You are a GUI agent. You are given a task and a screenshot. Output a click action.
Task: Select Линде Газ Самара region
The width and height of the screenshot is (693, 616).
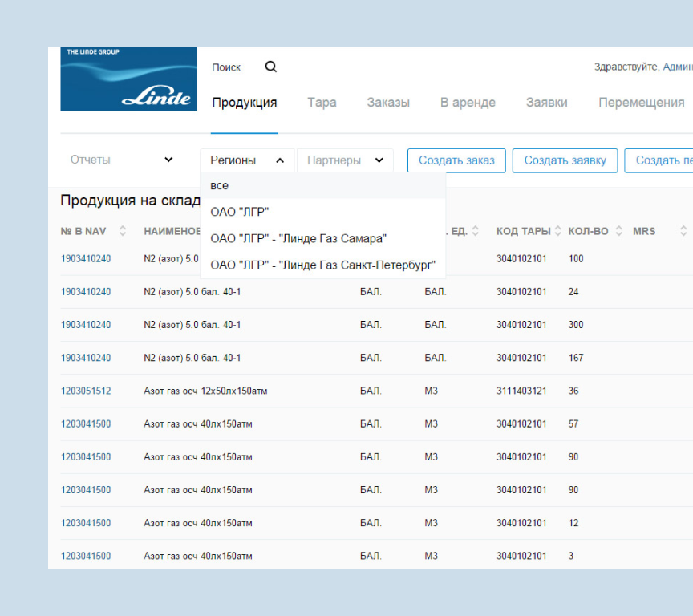coord(298,238)
